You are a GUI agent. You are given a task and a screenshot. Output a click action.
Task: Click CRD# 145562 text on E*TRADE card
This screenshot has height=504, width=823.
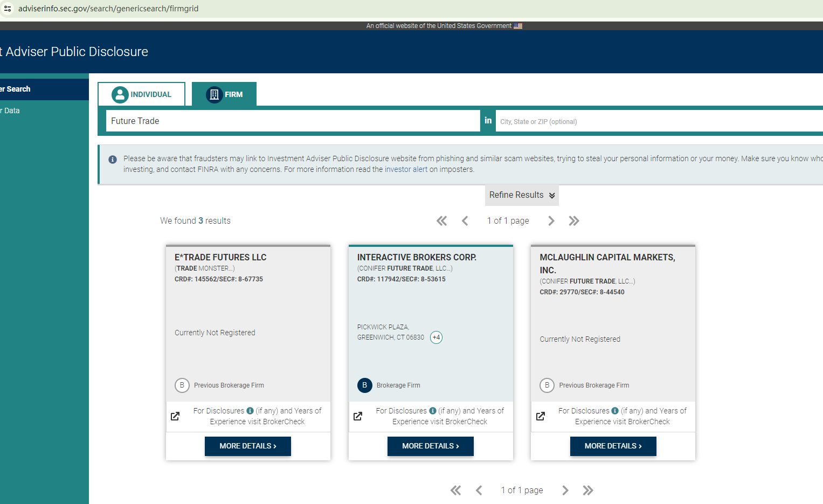(219, 279)
